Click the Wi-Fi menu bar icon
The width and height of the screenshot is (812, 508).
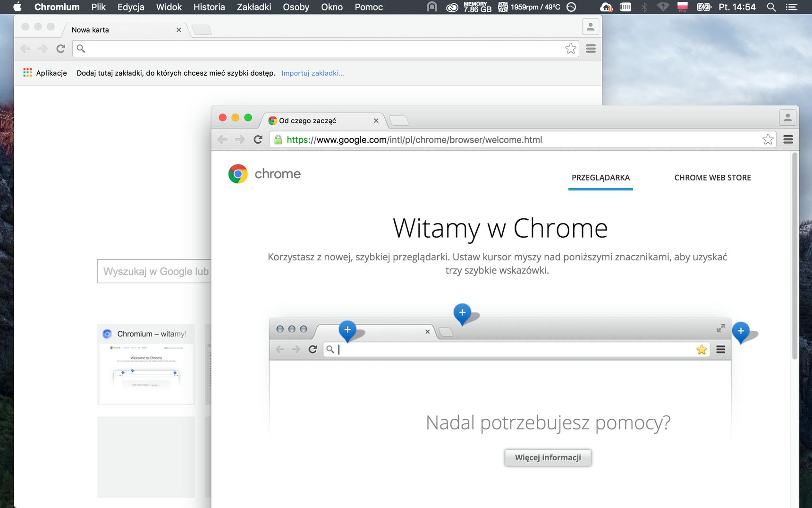pos(663,7)
